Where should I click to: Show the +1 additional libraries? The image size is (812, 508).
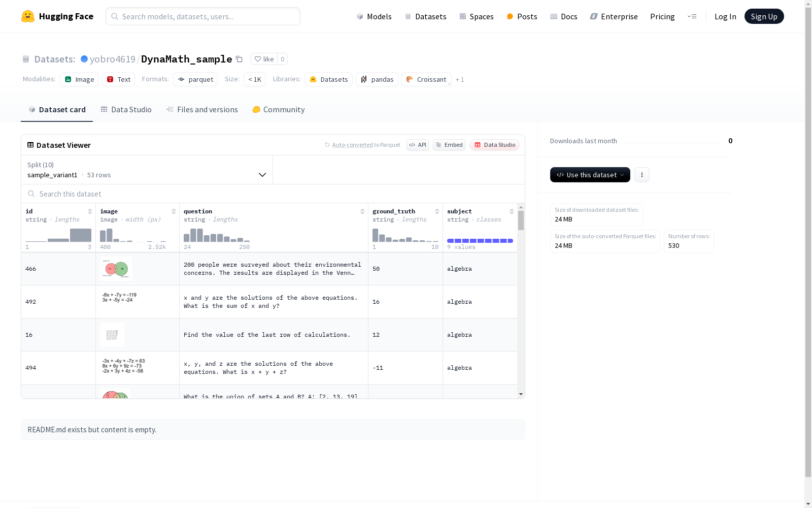pyautogui.click(x=460, y=79)
